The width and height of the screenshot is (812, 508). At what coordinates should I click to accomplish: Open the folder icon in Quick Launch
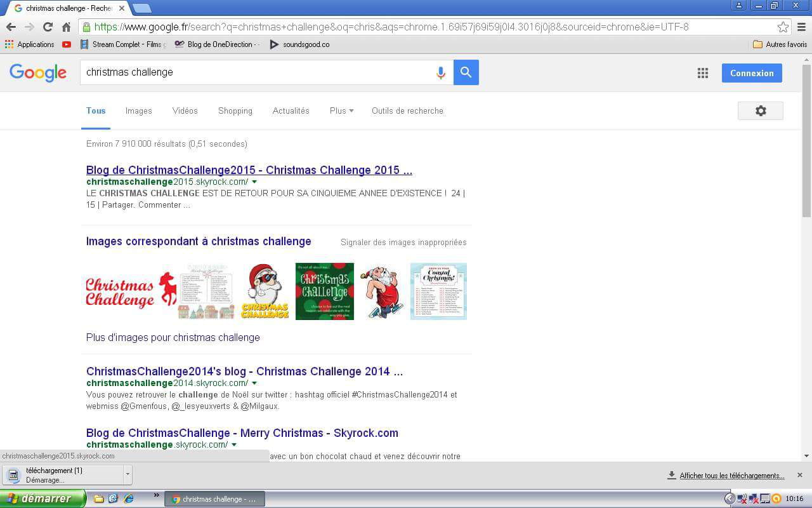[x=99, y=499]
